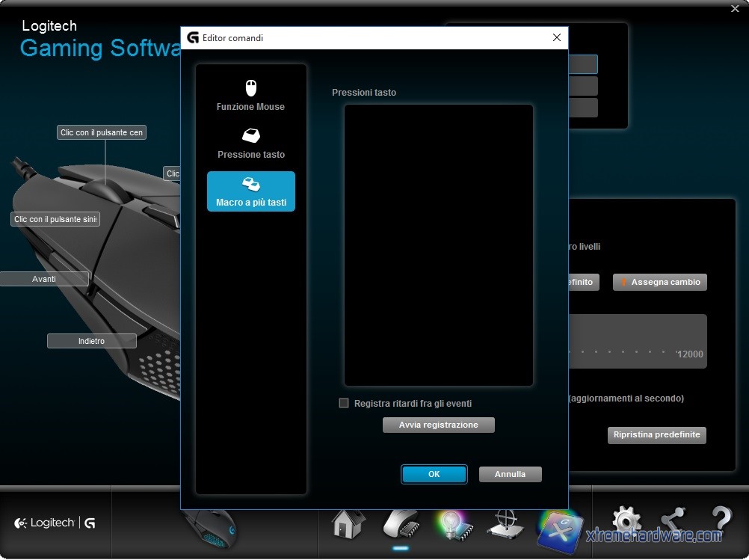The height and width of the screenshot is (560, 749).
Task: Enable Registra ritardi fra gli eventi checkbox
Action: click(344, 403)
